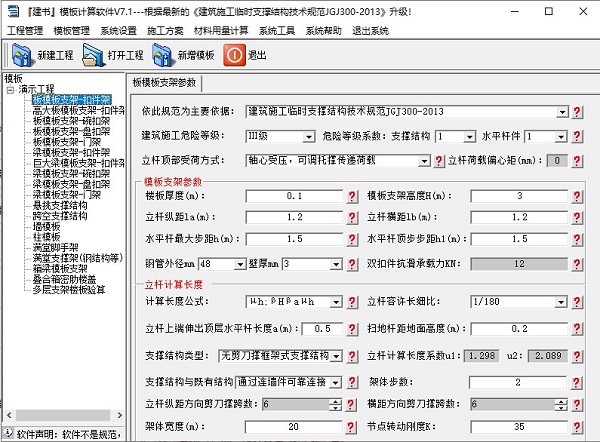600x442 pixels.
Task: Open help icon for 扫地杆距地面高度
Action: (577, 329)
